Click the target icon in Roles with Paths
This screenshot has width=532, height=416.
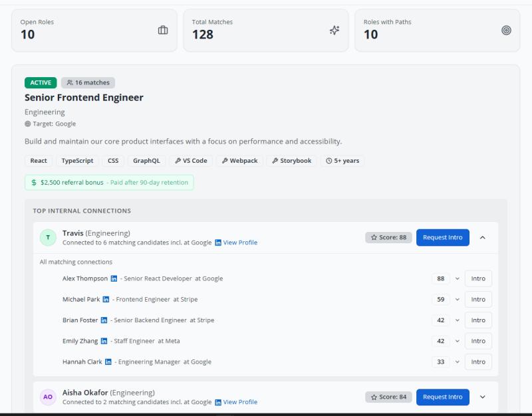pyautogui.click(x=506, y=31)
